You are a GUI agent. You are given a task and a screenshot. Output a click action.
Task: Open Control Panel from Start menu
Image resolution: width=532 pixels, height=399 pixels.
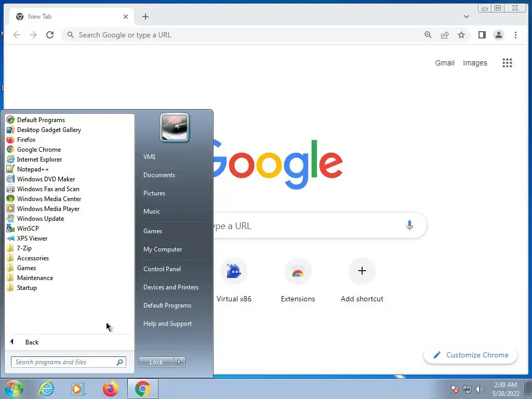[162, 269]
